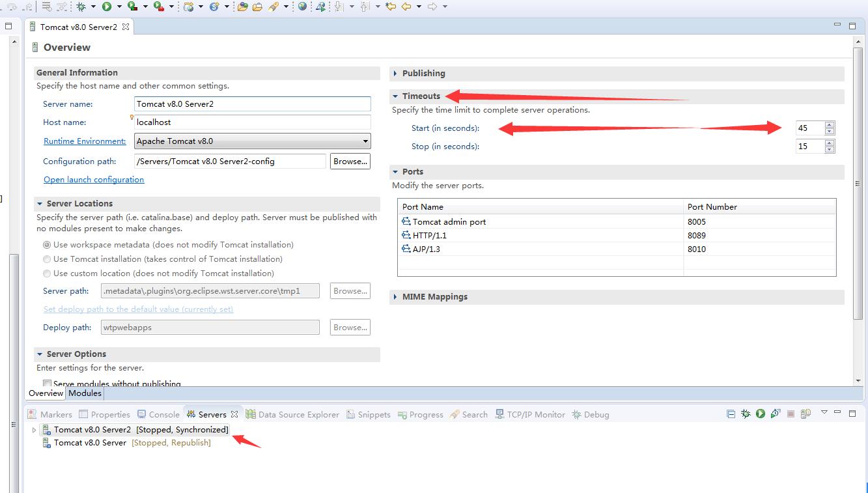
Task: Start server in debug mode from Servers view
Action: tap(746, 414)
